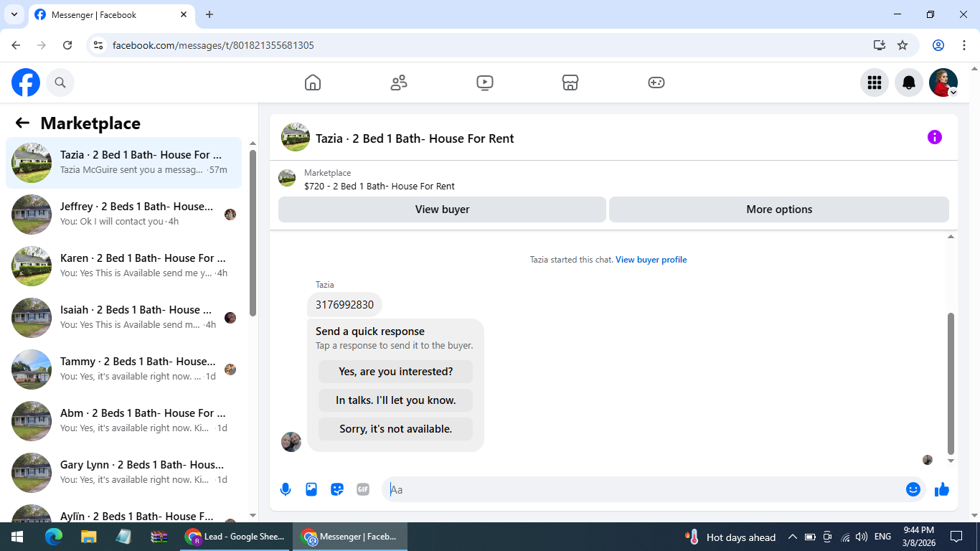
Task: Open the Video icon in top navigation
Action: coord(484,83)
